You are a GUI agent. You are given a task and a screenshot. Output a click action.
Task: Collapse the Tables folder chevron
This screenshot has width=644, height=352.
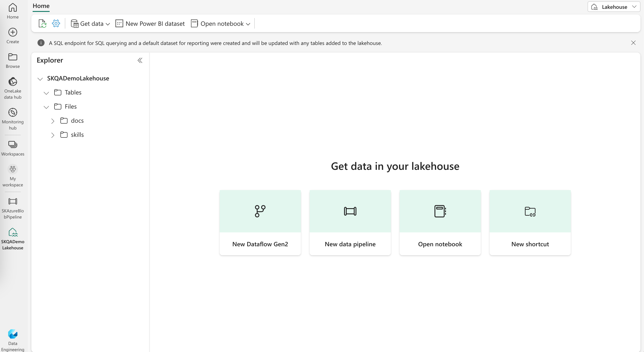coord(46,93)
